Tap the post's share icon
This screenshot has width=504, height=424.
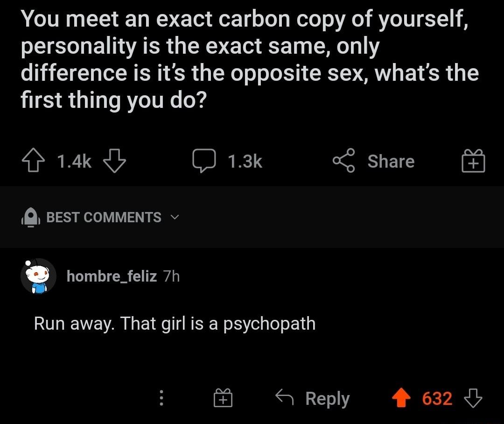pos(344,162)
